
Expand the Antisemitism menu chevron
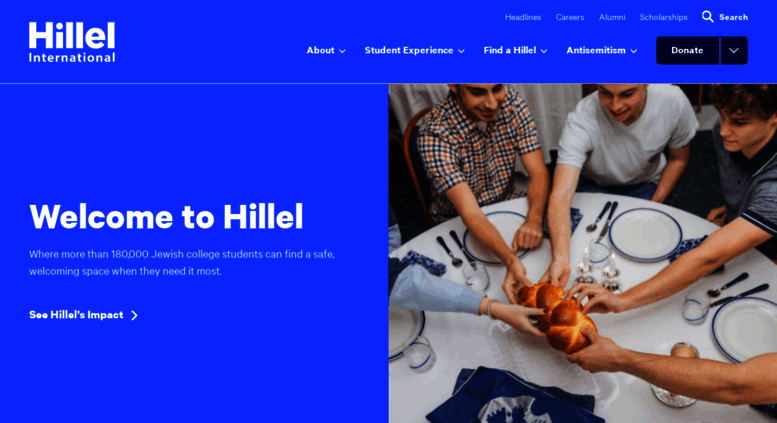point(634,51)
